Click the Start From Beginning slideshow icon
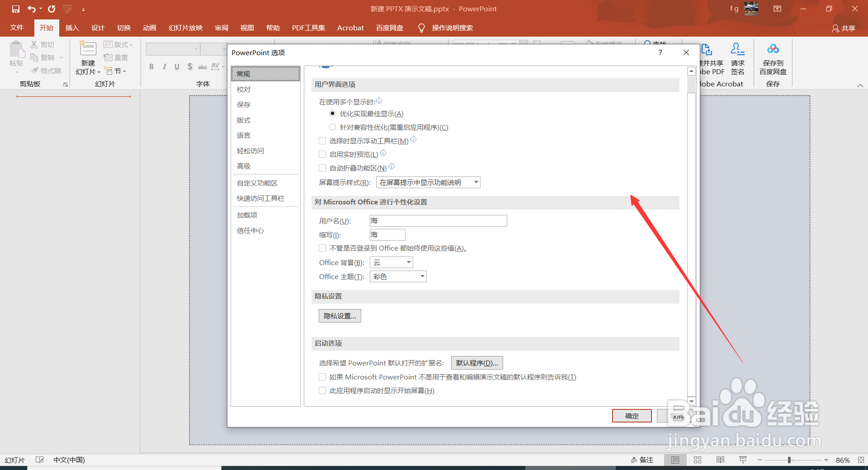 tap(68, 9)
